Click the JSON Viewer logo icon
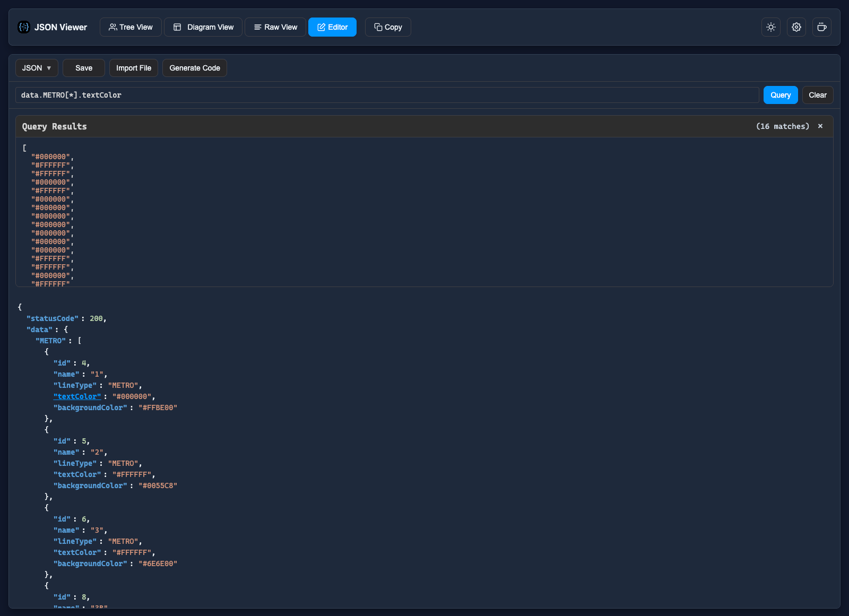This screenshot has width=849, height=616. pos(24,27)
